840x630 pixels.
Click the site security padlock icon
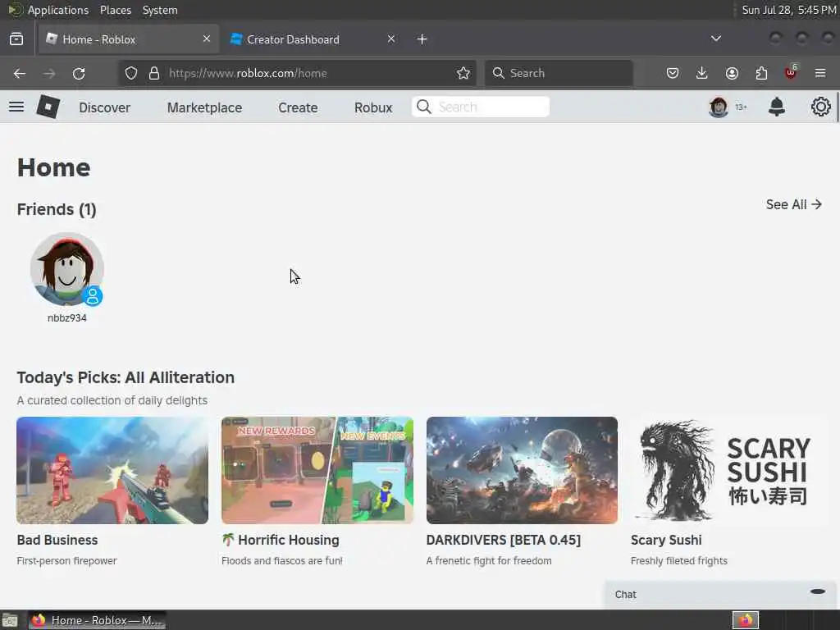point(154,73)
